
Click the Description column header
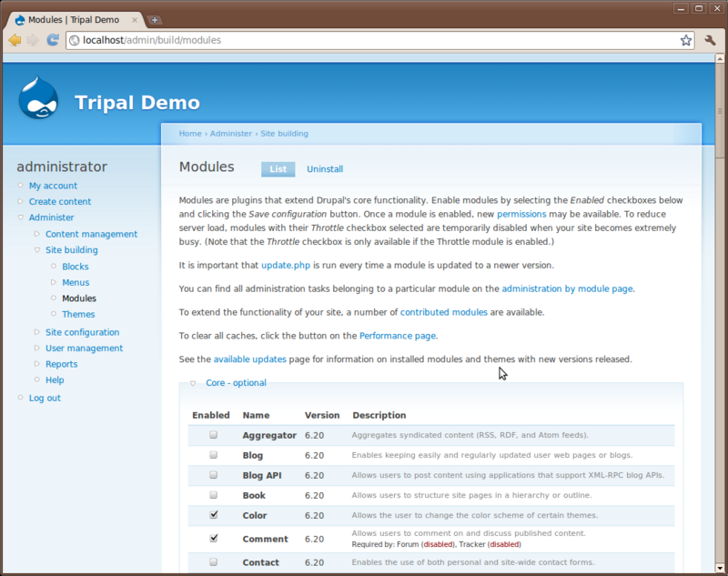(379, 416)
